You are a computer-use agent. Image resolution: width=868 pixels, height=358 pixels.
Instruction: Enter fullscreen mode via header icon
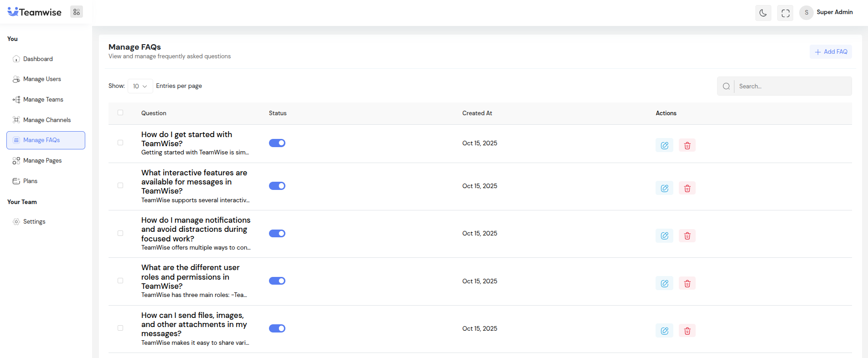(785, 13)
